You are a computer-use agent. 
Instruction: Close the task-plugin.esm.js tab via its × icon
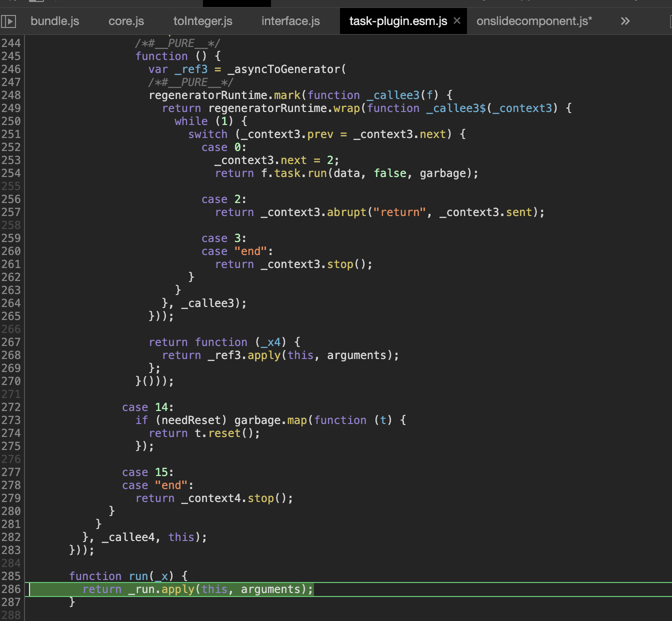(456, 21)
